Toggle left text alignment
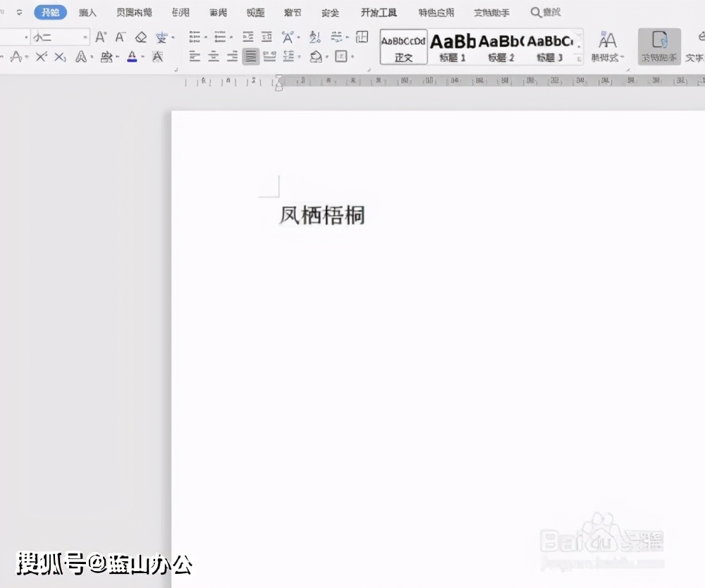Image resolution: width=705 pixels, height=588 pixels. (x=195, y=56)
